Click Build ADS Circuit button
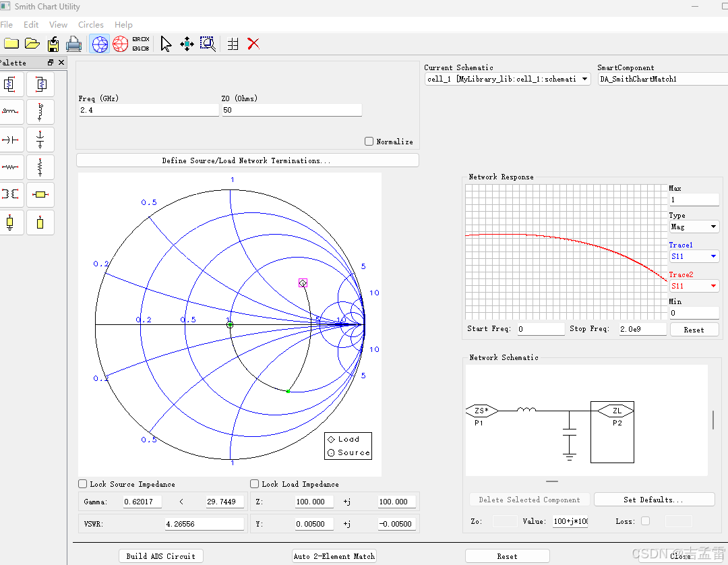This screenshot has width=728, height=565. (160, 556)
